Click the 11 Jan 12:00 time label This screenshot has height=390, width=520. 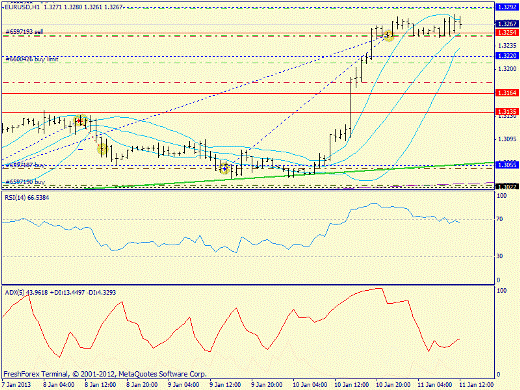click(x=476, y=385)
